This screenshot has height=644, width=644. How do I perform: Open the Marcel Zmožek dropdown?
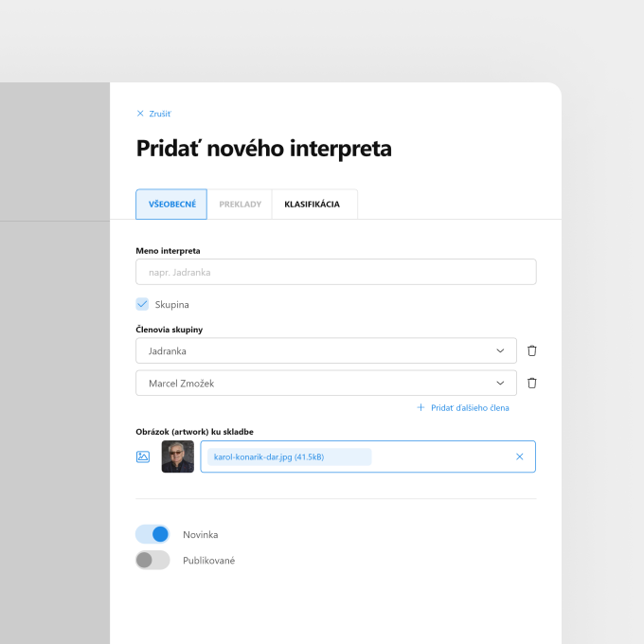pyautogui.click(x=326, y=383)
